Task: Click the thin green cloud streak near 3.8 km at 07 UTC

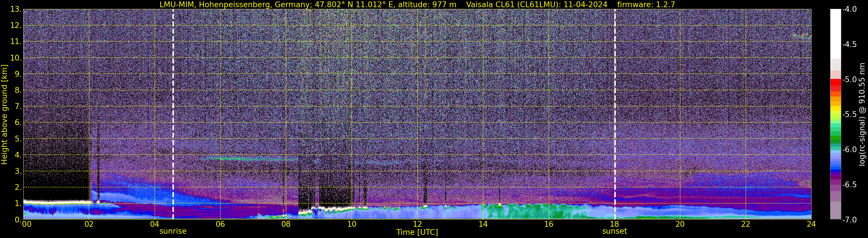Action: point(249,158)
